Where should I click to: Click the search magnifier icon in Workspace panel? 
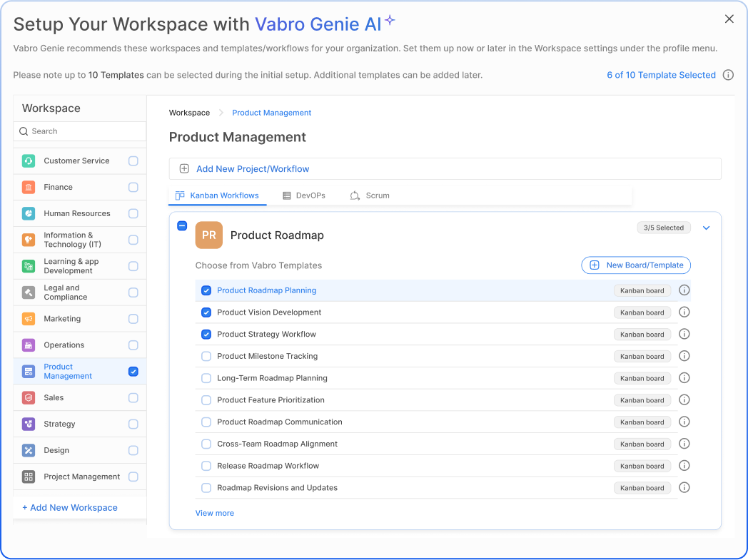25,131
